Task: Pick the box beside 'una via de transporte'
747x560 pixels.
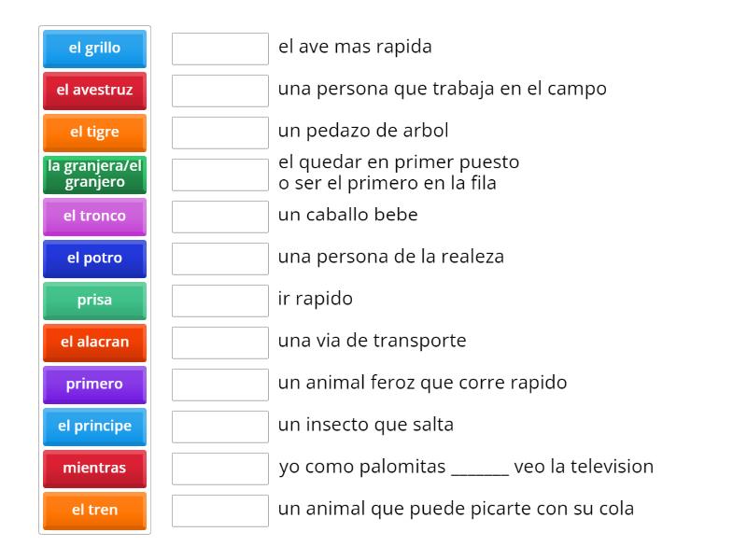Action: pyautogui.click(x=219, y=343)
